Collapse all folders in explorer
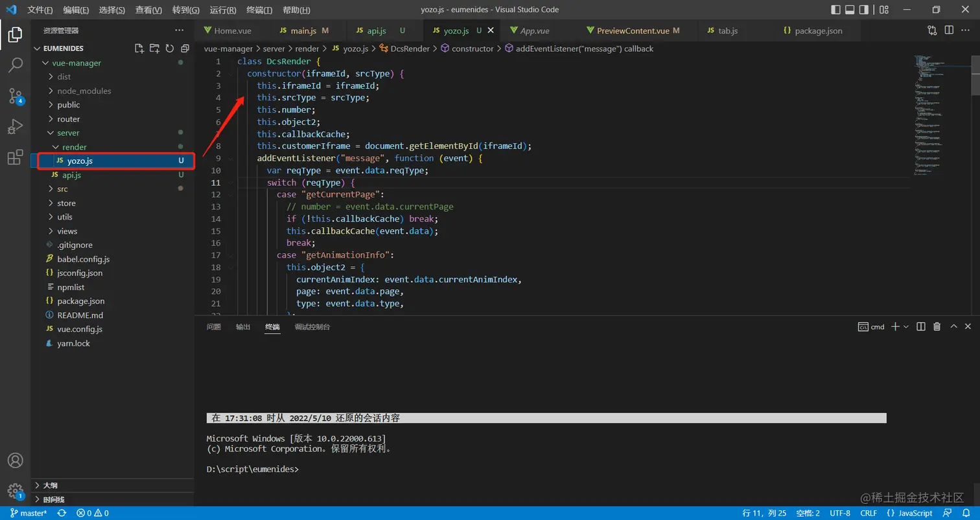The image size is (980, 520). [x=185, y=49]
